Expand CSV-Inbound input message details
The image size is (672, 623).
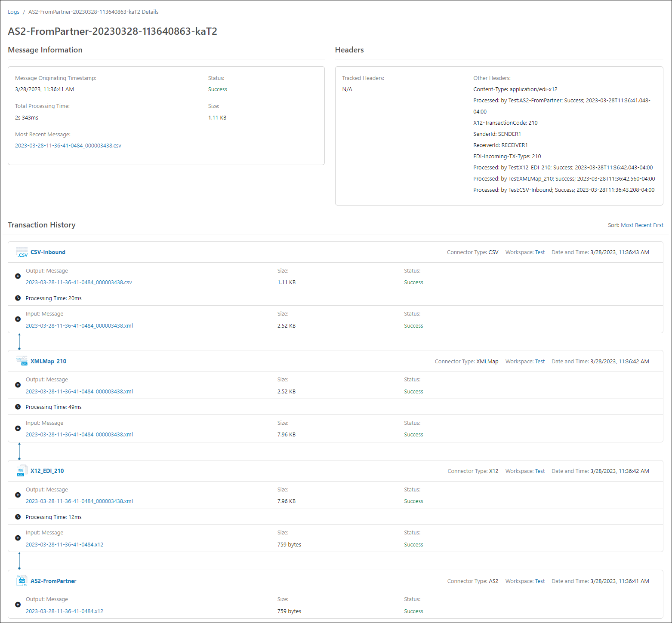18,319
